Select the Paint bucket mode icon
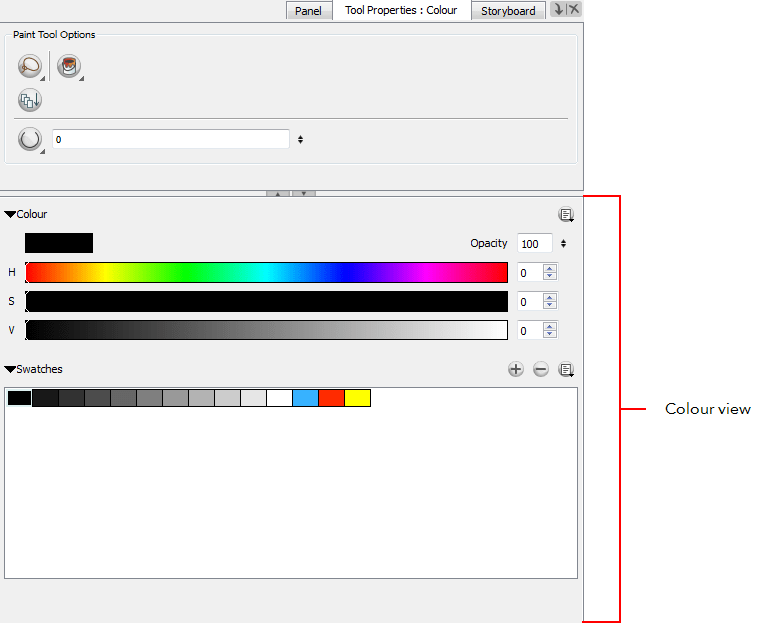The height and width of the screenshot is (623, 775). [69, 66]
